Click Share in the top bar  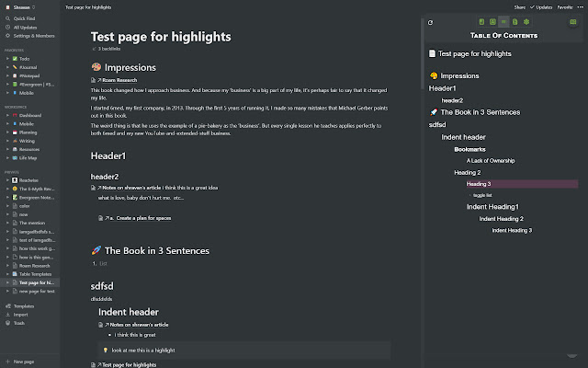(x=520, y=6)
